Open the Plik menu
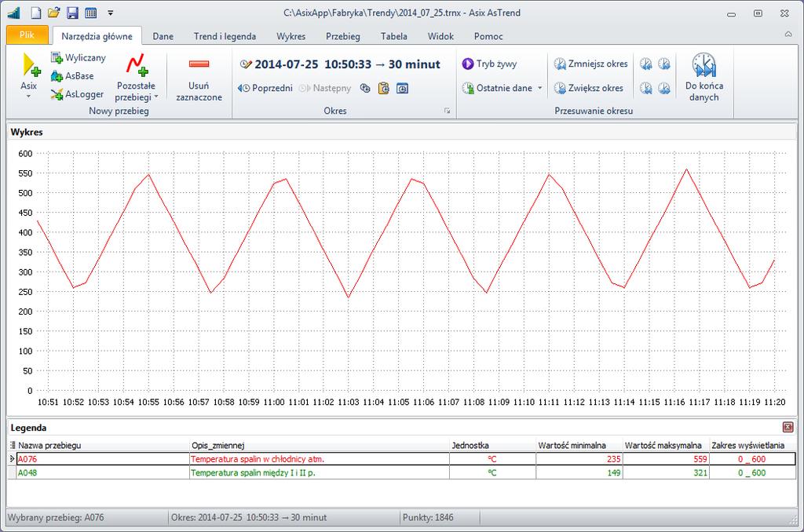The width and height of the screenshot is (804, 532). tap(27, 35)
